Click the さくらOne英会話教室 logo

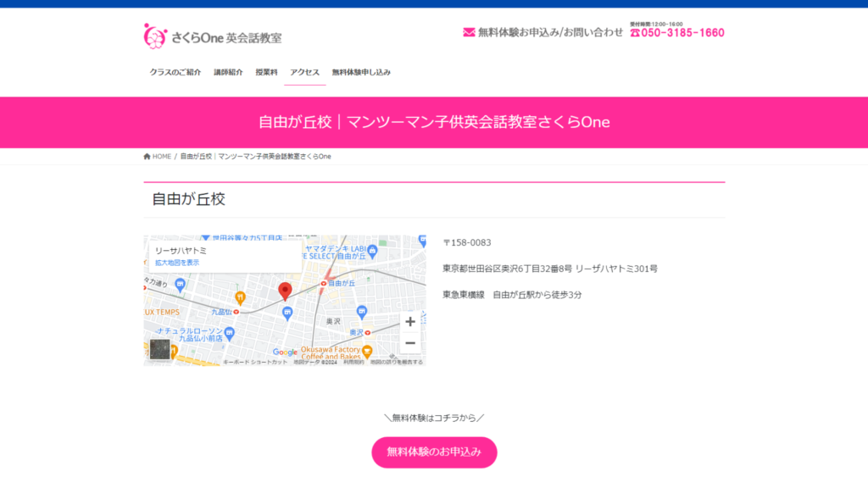[213, 36]
